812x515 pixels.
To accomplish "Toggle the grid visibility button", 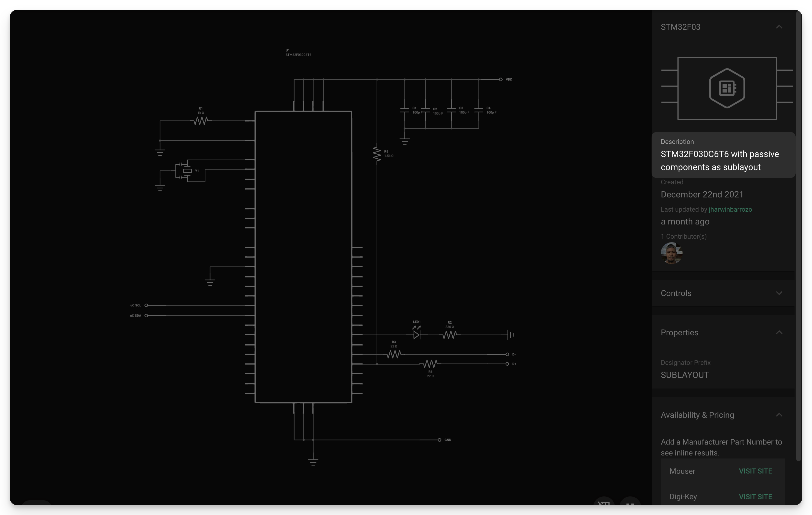I will point(604,504).
